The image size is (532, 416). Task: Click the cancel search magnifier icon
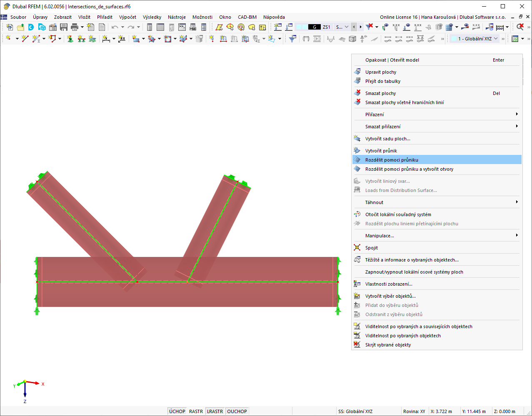click(520, 27)
